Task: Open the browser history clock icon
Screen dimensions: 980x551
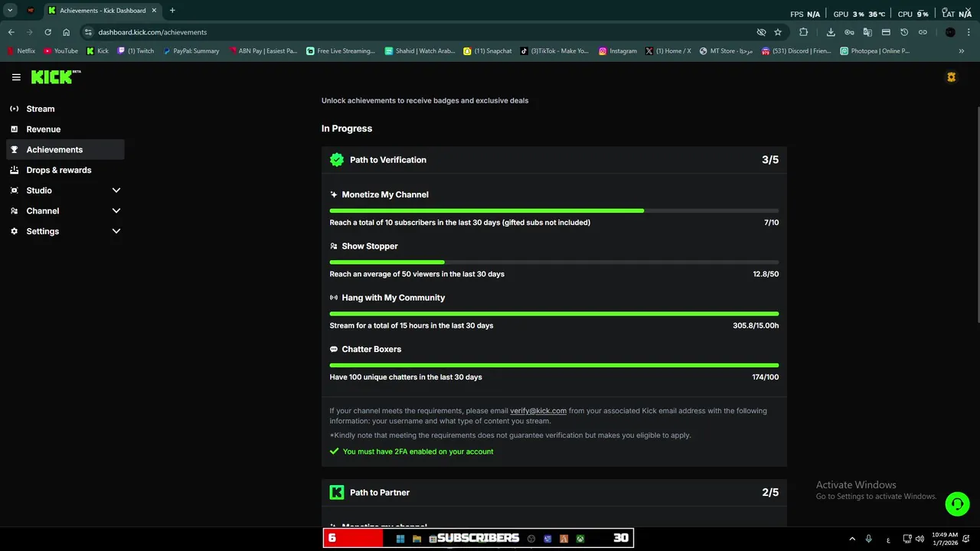Action: pos(904,32)
